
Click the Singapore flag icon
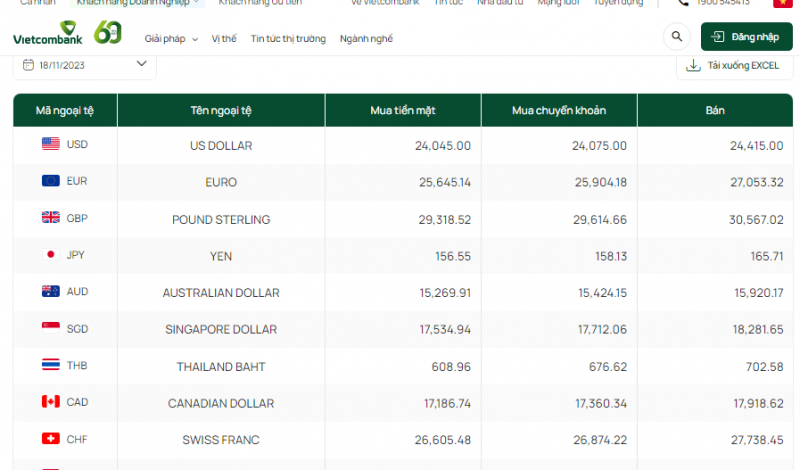tap(51, 328)
